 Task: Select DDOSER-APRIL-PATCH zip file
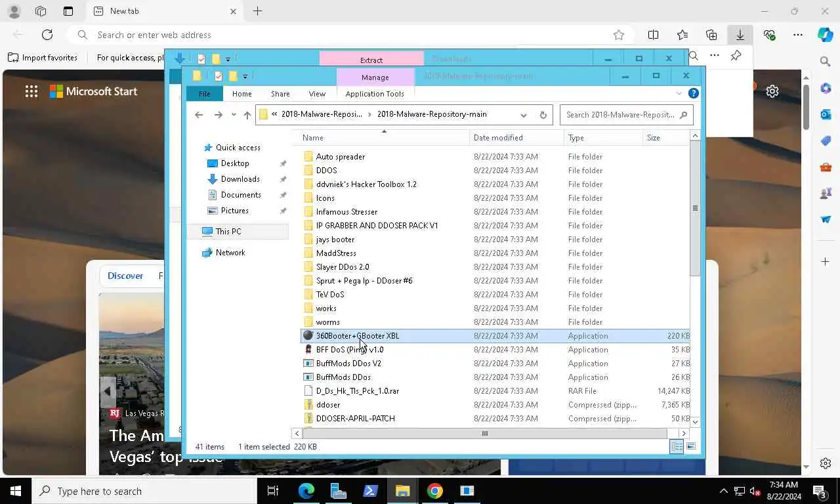(356, 419)
